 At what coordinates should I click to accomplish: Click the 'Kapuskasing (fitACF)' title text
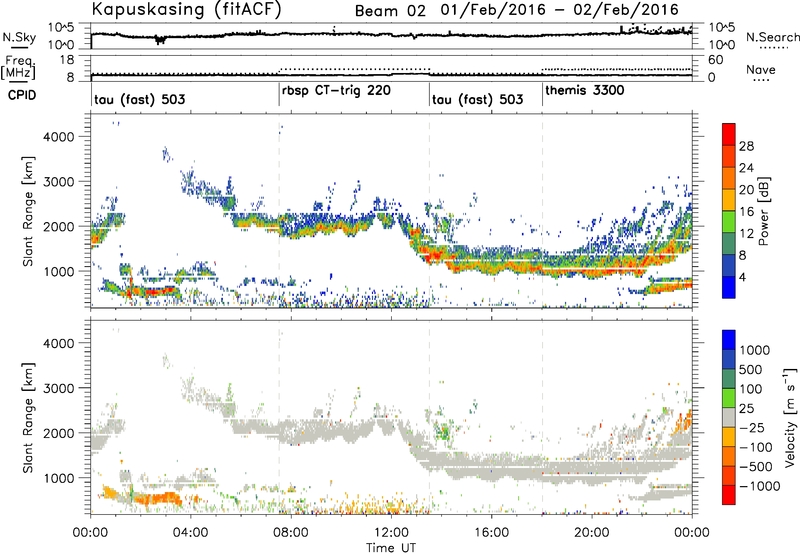pos(186,9)
